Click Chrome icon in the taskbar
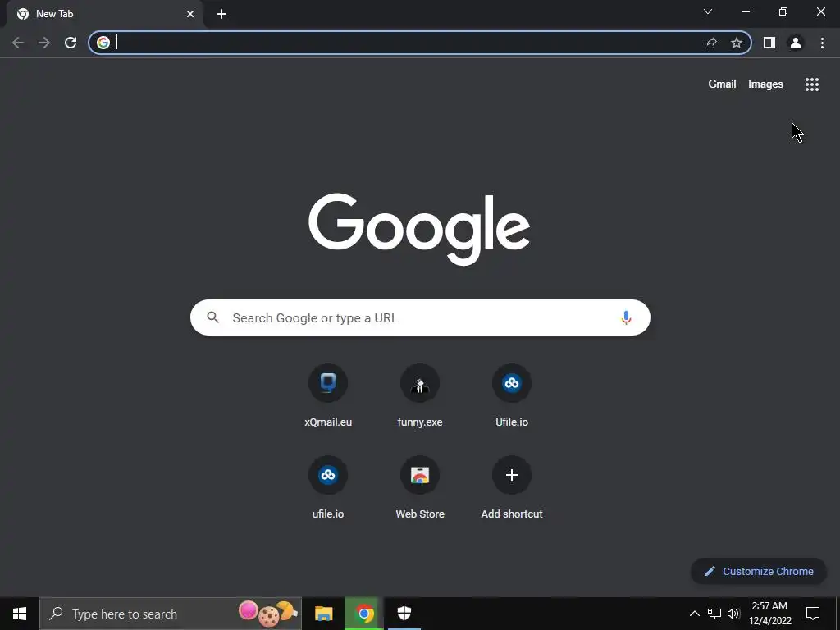The image size is (840, 630). (x=364, y=614)
